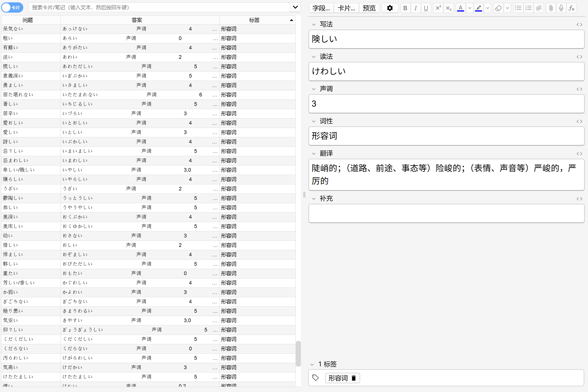Select the 幼い row
588x392 pixels.
click(x=148, y=236)
